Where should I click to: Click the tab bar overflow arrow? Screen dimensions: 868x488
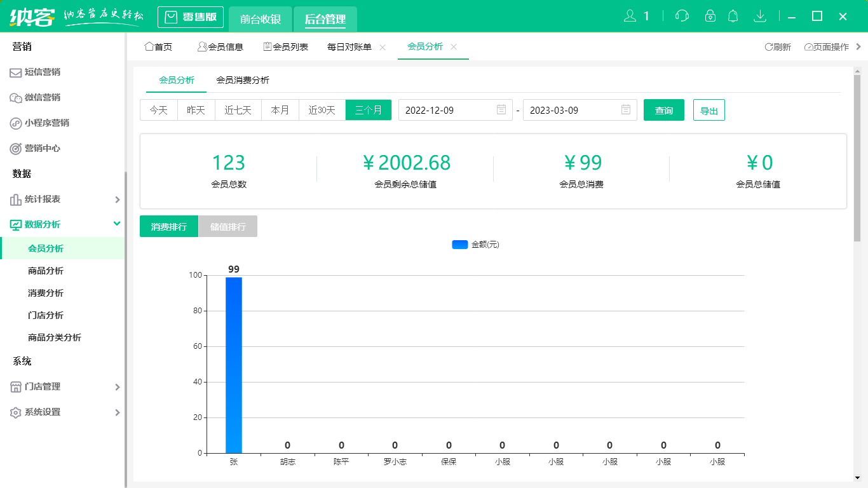tap(858, 46)
